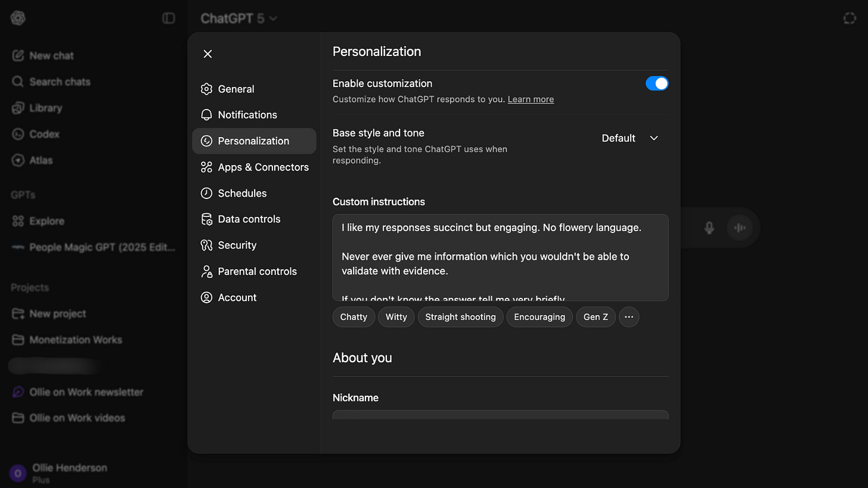Add the Chatty trait chip

pos(354,317)
